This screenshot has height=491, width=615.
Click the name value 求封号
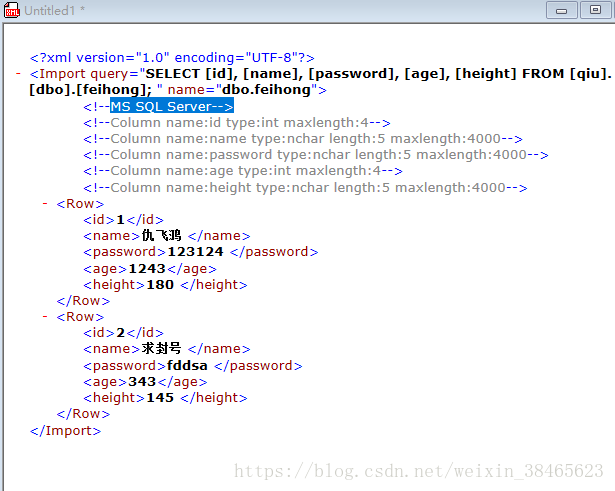[161, 349]
